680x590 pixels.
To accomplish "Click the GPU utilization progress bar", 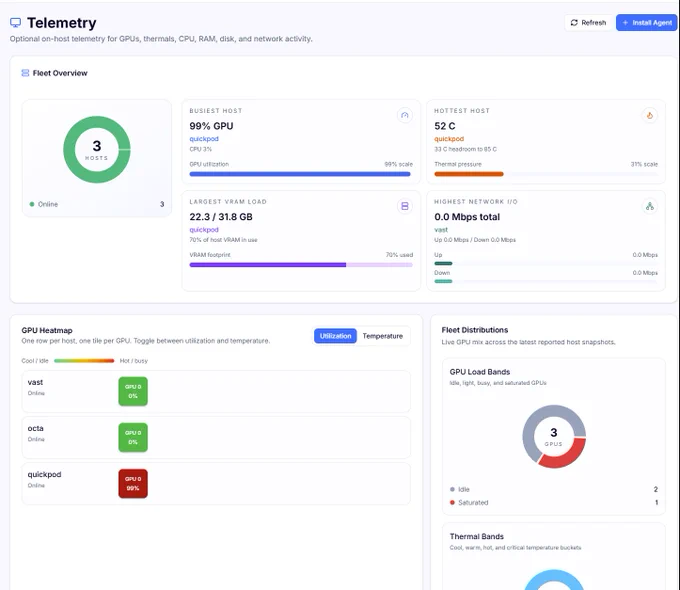I will pos(301,174).
